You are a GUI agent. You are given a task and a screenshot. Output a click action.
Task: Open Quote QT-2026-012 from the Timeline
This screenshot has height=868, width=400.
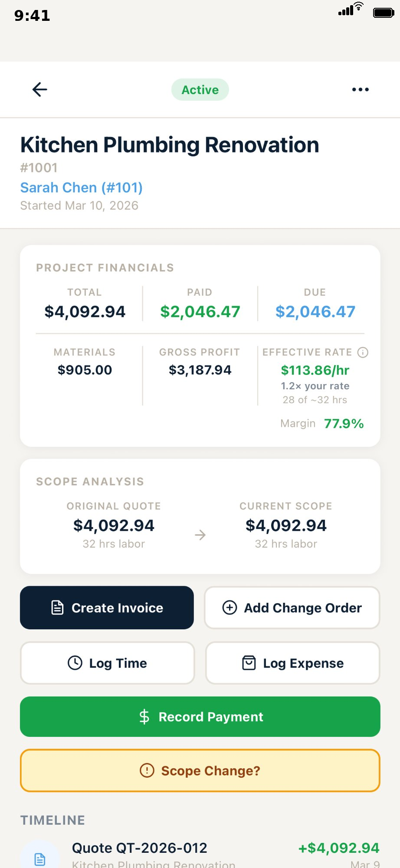point(140,848)
